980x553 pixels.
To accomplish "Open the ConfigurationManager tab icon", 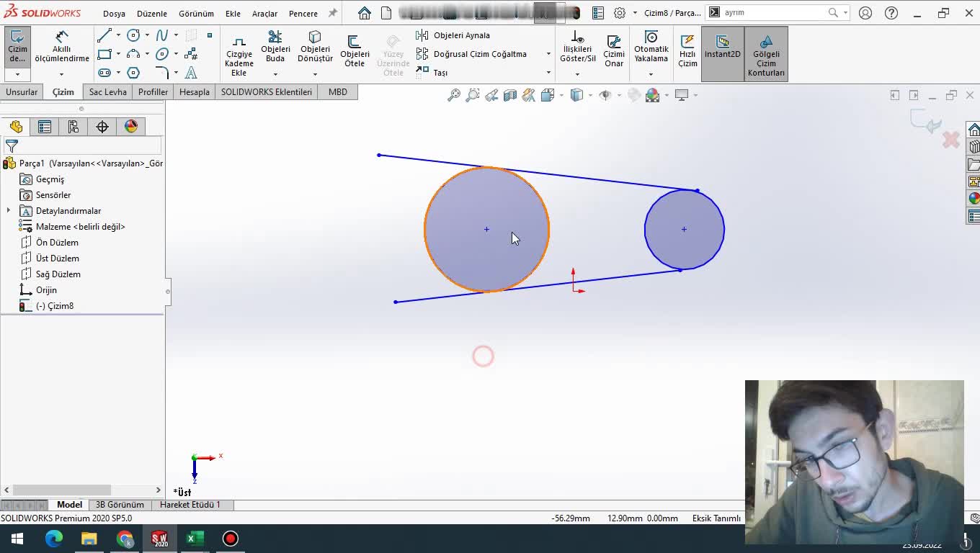I will coord(73,127).
